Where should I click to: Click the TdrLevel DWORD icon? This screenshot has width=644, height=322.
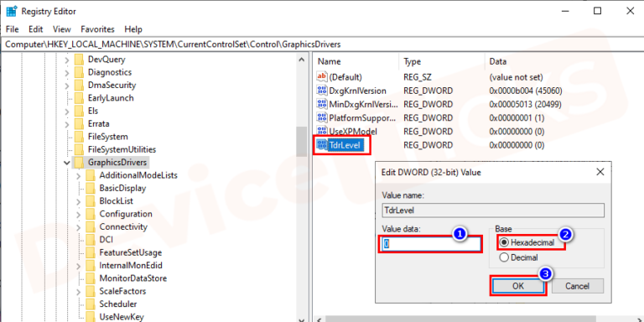pos(322,145)
